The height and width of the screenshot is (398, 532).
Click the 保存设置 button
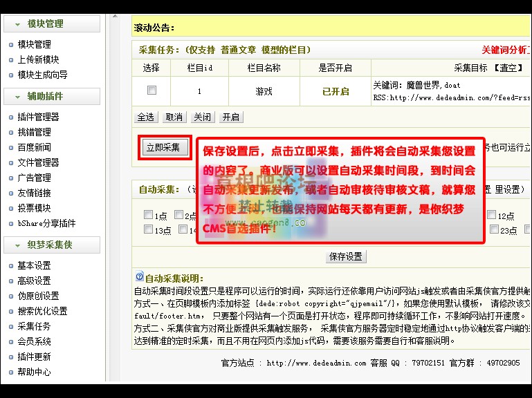(x=346, y=256)
